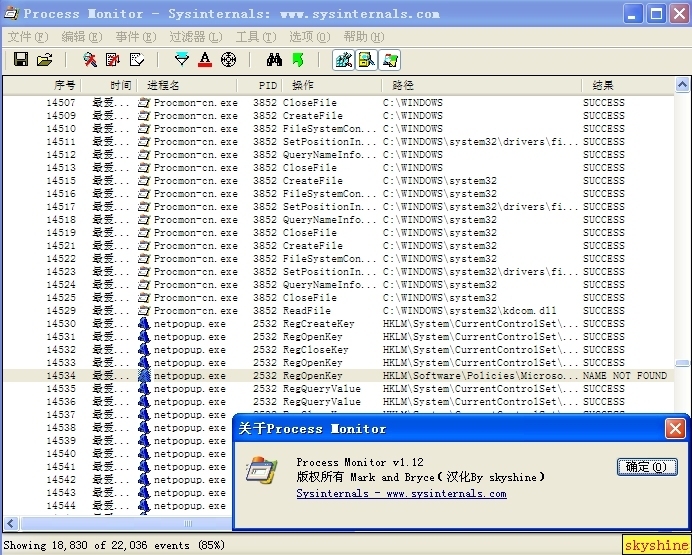Click RegQueryValue operation in row 14535
The height and width of the screenshot is (555, 692).
click(x=322, y=389)
